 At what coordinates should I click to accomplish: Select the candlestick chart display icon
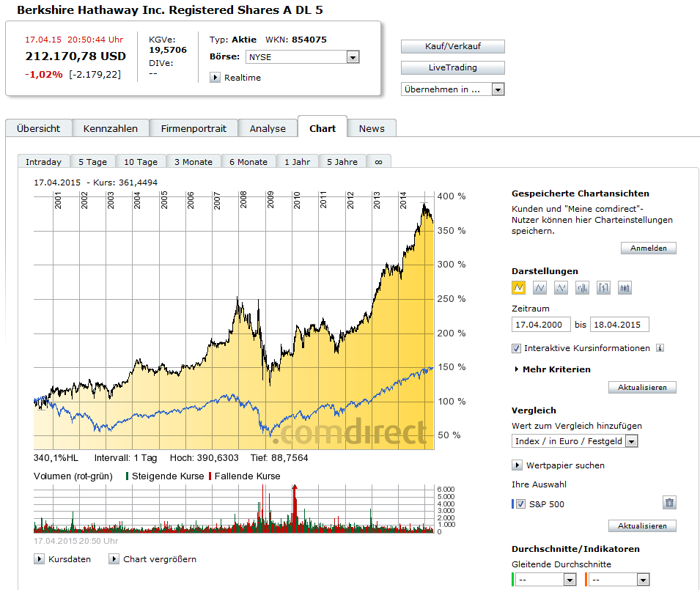tap(625, 288)
